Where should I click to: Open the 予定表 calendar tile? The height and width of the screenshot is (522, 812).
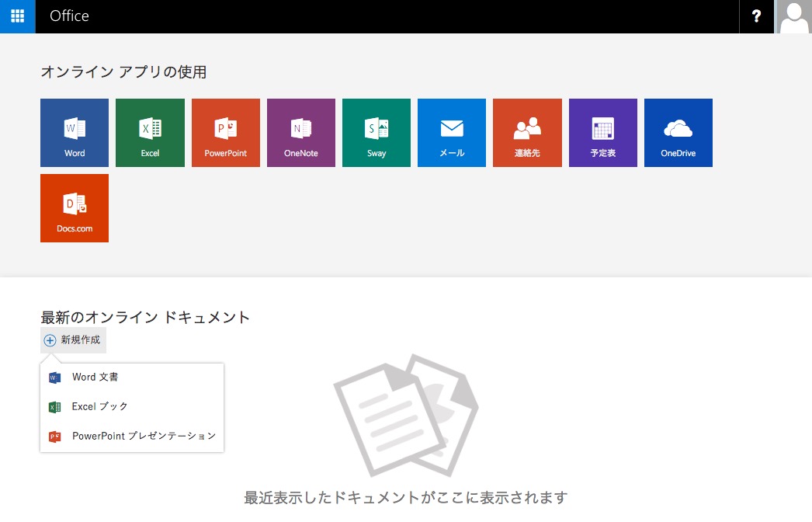point(602,133)
